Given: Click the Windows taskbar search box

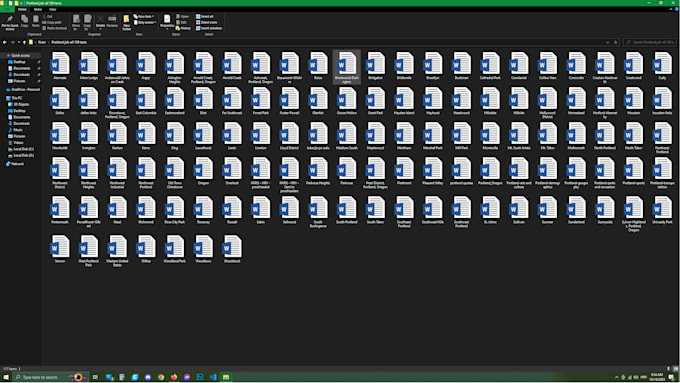Looking at the screenshot, I should point(49,377).
